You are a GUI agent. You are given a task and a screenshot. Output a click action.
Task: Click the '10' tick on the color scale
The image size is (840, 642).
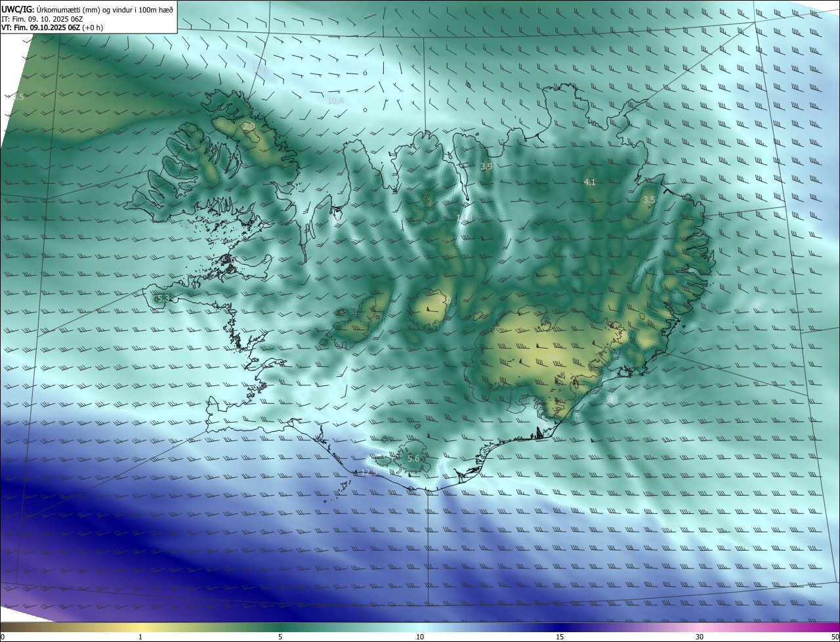(420, 637)
